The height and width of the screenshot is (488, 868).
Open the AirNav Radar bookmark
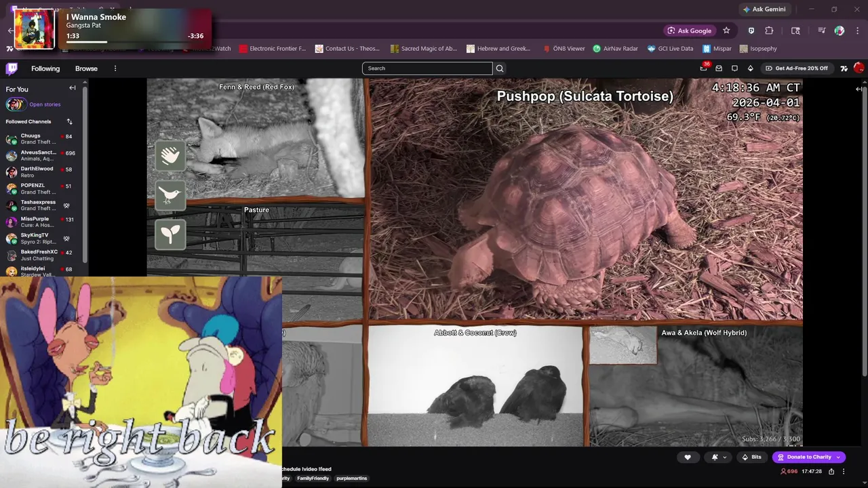pyautogui.click(x=615, y=49)
